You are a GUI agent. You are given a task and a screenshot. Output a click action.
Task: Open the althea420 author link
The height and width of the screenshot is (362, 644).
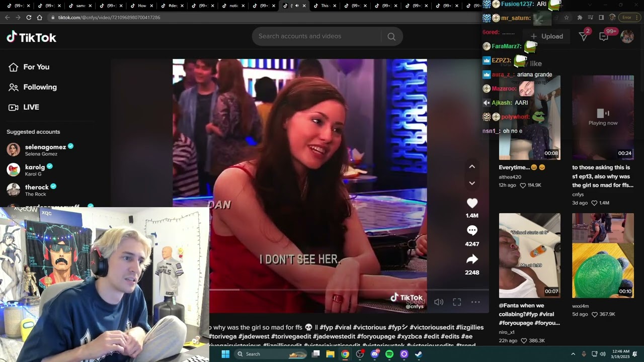click(x=510, y=177)
